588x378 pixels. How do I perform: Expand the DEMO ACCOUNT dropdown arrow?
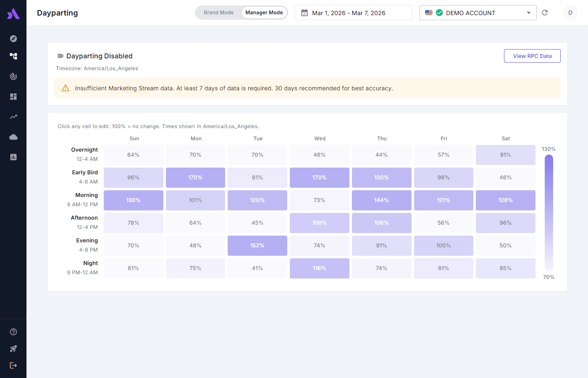pos(529,13)
